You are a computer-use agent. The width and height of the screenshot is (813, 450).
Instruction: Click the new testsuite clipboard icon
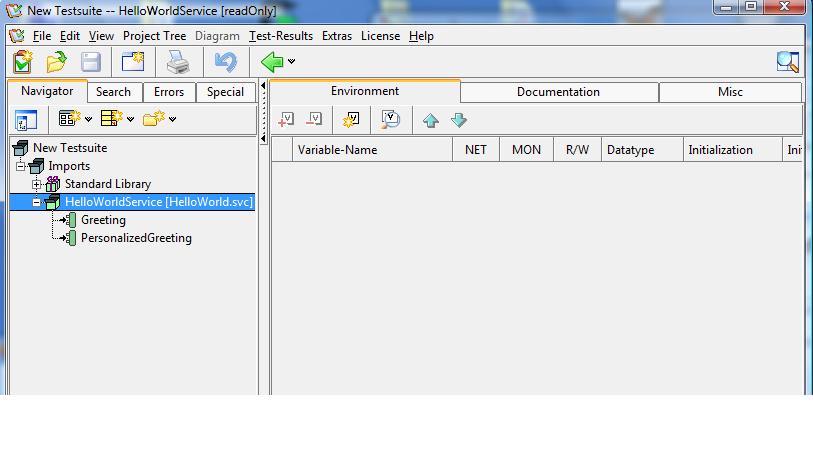22,62
